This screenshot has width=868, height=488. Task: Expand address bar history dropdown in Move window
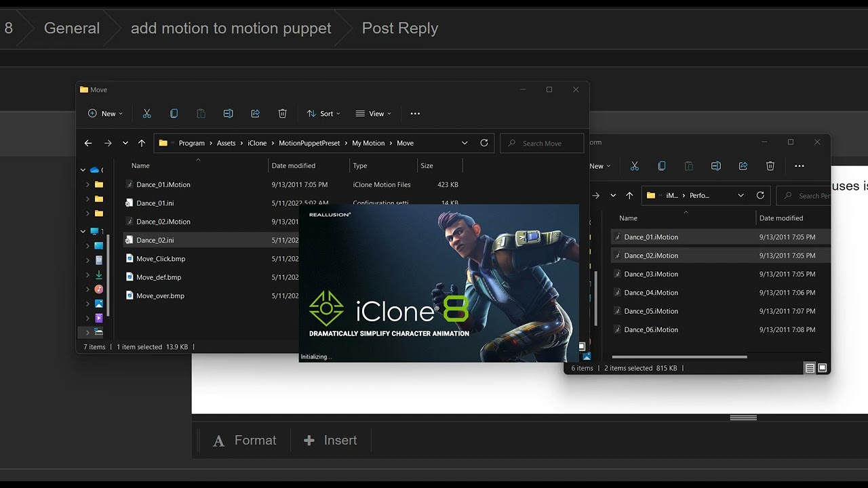(x=465, y=143)
